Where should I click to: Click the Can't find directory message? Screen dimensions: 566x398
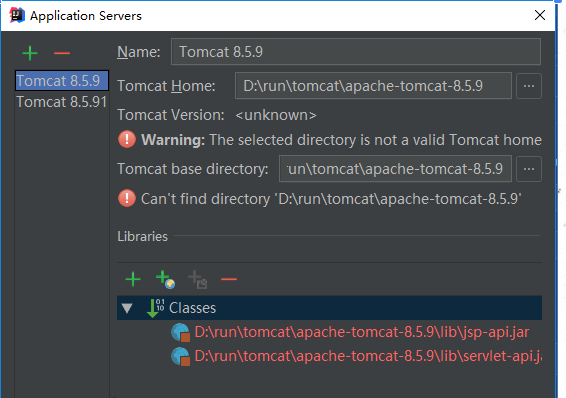(331, 199)
